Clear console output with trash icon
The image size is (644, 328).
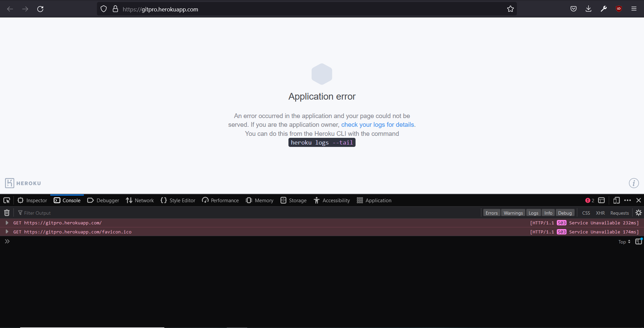[7, 213]
